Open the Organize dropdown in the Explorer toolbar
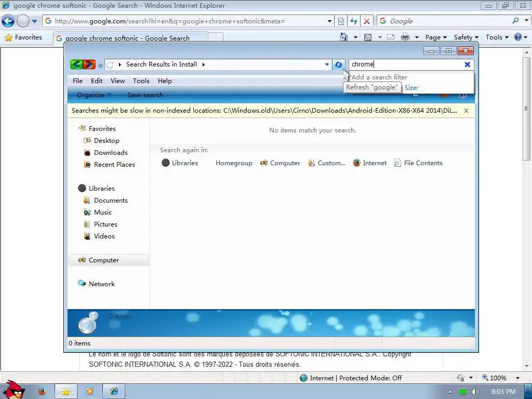 click(x=94, y=95)
